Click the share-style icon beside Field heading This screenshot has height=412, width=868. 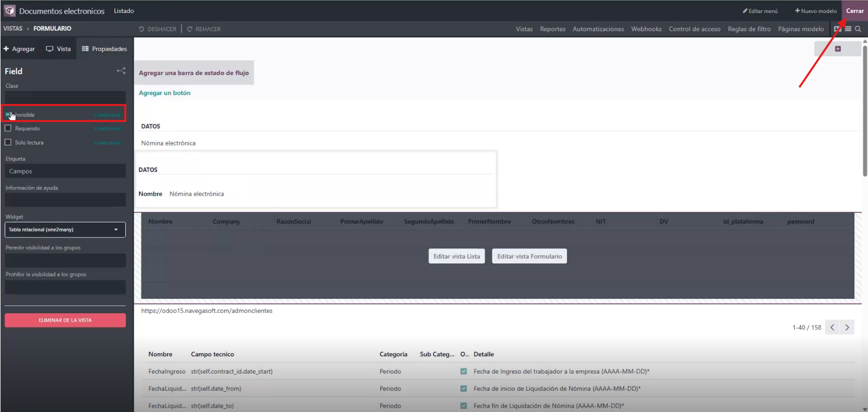tap(121, 71)
